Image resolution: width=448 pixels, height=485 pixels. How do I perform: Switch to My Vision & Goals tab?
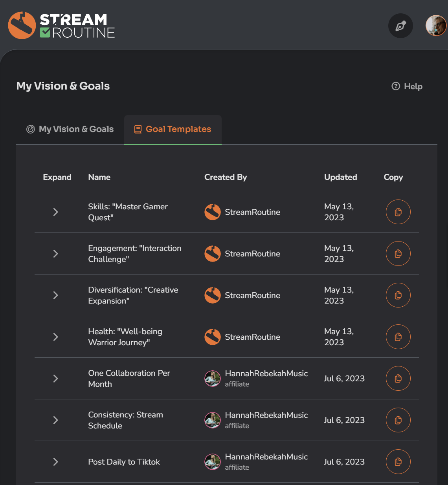[x=70, y=129]
